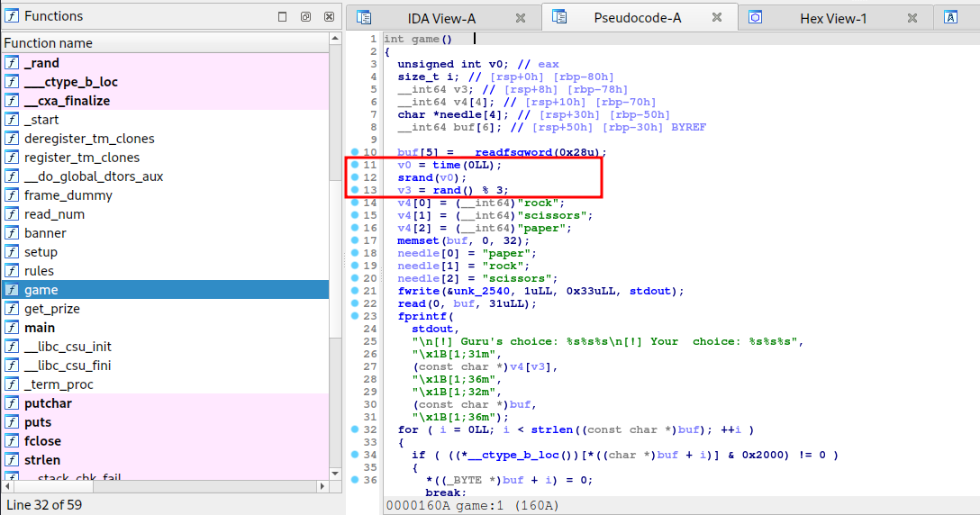
Task: Select get_prize in the function list
Action: (52, 309)
